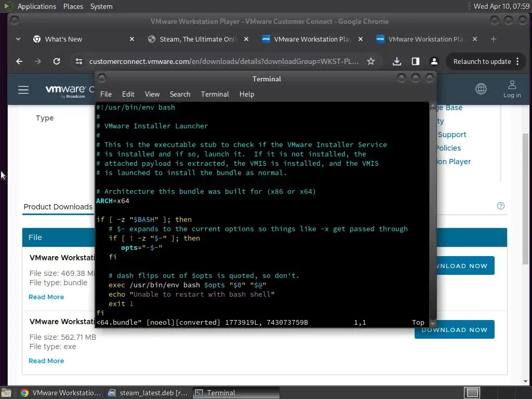Image resolution: width=532 pixels, height=399 pixels.
Task: Open Applications menu in top panel
Action: pos(37,6)
